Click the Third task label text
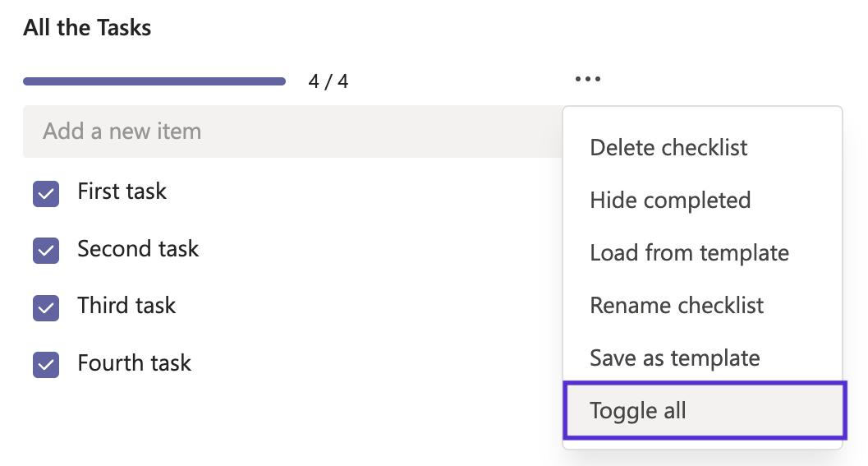 point(126,306)
